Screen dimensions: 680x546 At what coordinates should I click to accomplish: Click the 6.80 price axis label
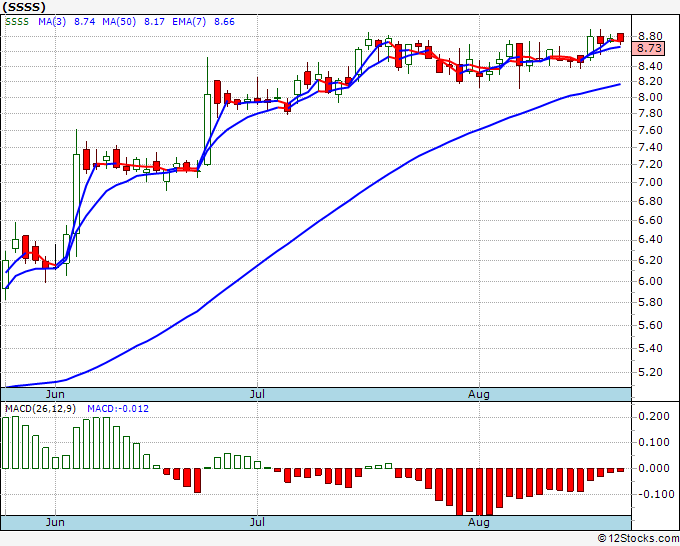tap(650, 201)
